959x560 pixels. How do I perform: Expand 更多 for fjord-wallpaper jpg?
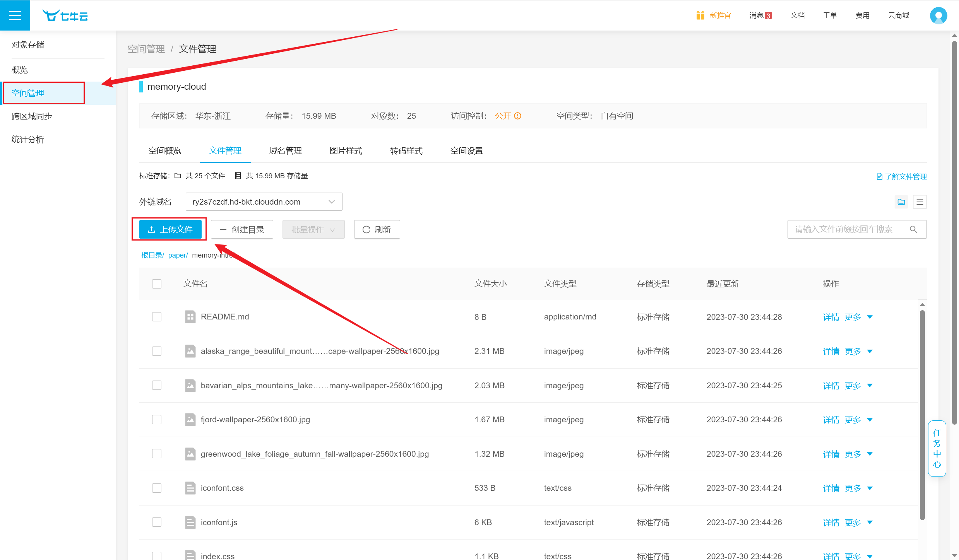pyautogui.click(x=858, y=420)
